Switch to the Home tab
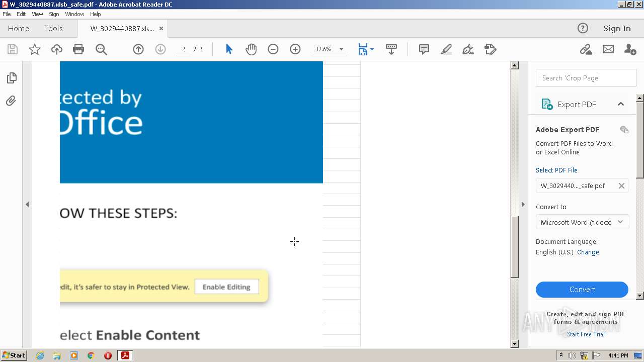 coord(19,29)
